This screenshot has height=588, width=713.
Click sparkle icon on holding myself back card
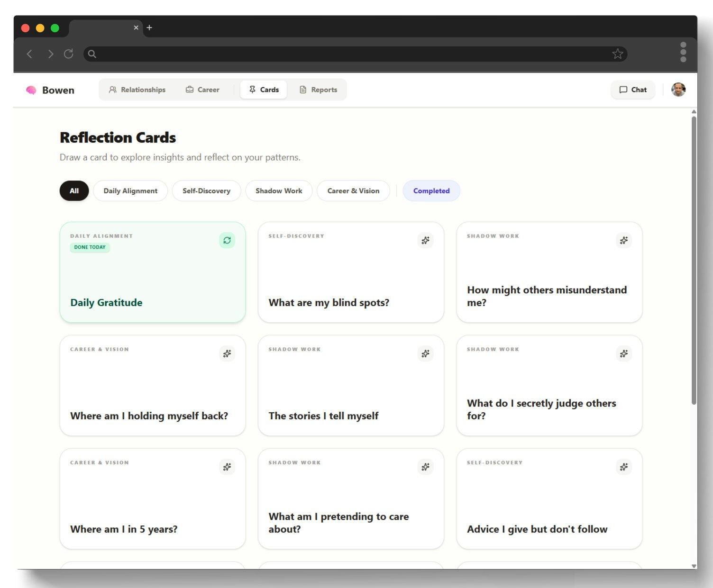[x=227, y=353]
